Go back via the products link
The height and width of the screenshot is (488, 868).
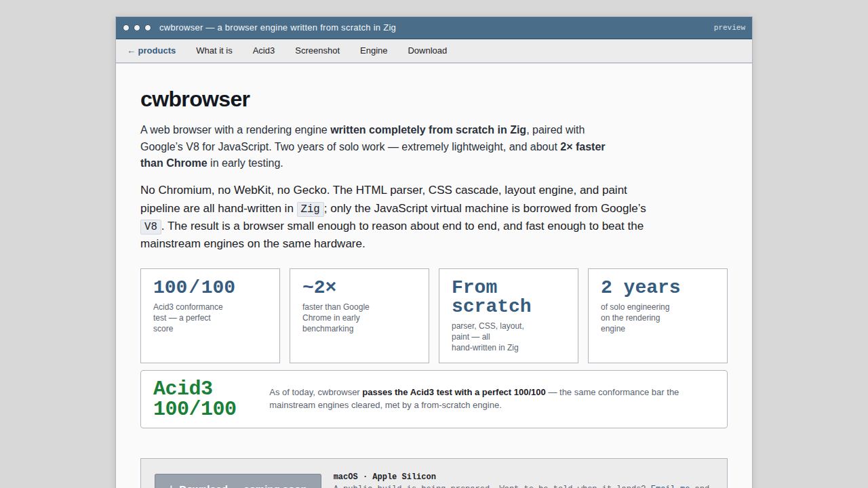coord(151,51)
